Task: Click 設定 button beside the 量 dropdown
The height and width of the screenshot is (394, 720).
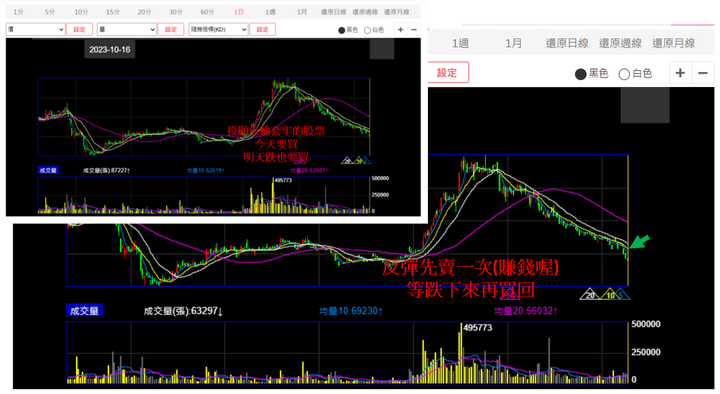Action: point(171,29)
